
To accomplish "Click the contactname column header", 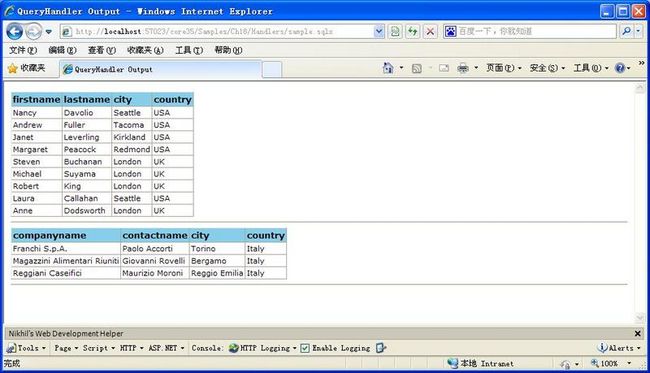I will (x=155, y=235).
